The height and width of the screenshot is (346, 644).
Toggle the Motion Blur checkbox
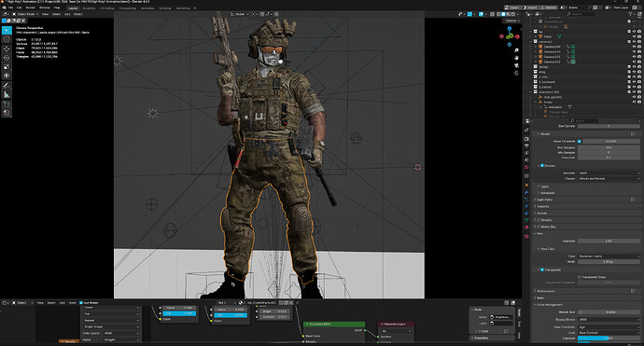point(539,227)
